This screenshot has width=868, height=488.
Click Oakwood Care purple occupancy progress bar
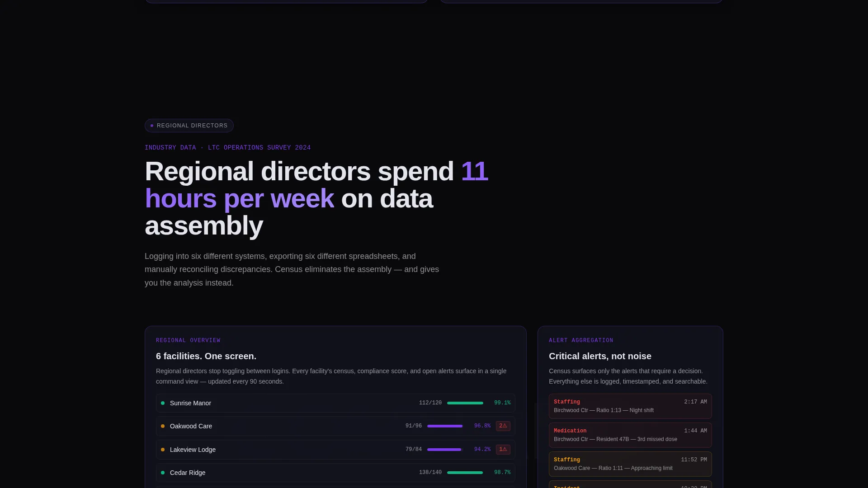pos(445,426)
